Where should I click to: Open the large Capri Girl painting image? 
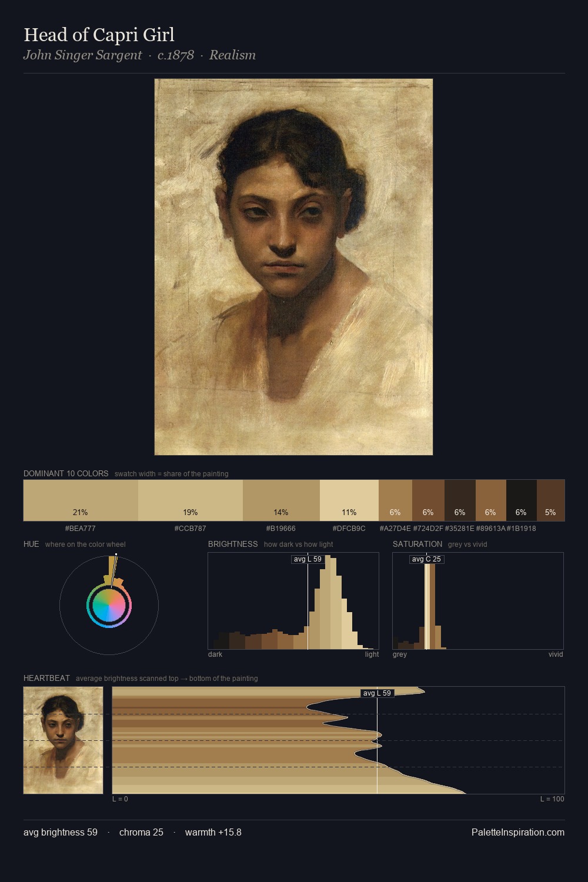coord(293,267)
